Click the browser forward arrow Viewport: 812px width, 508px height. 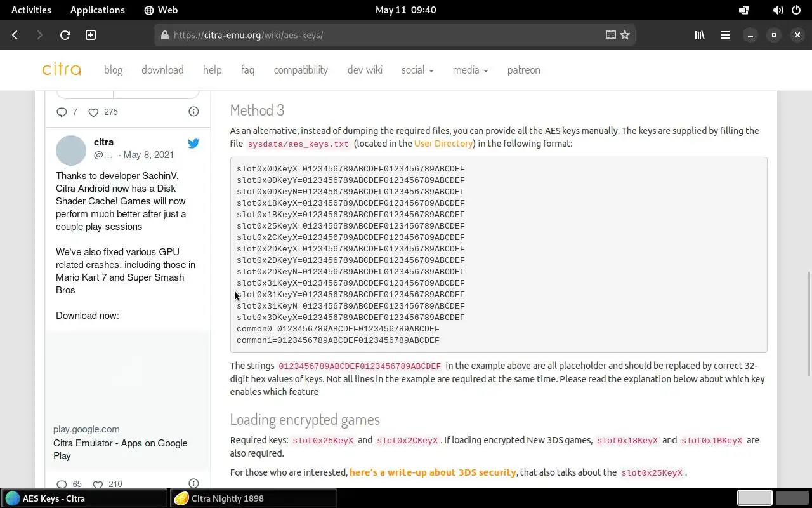click(x=39, y=35)
